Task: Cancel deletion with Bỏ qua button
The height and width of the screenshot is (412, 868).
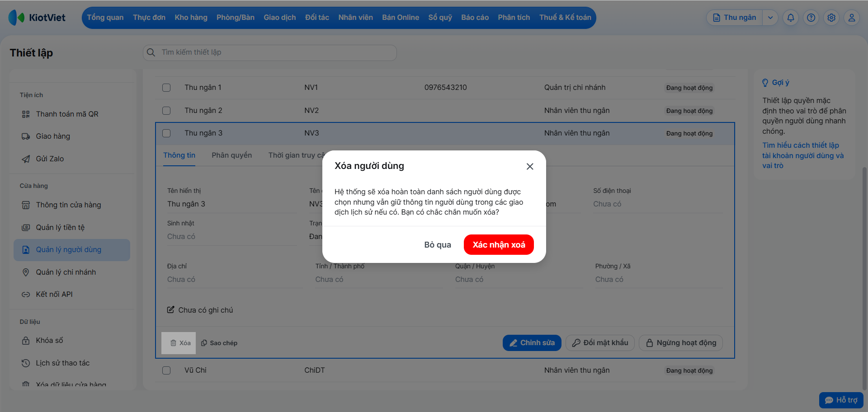Action: tap(437, 244)
